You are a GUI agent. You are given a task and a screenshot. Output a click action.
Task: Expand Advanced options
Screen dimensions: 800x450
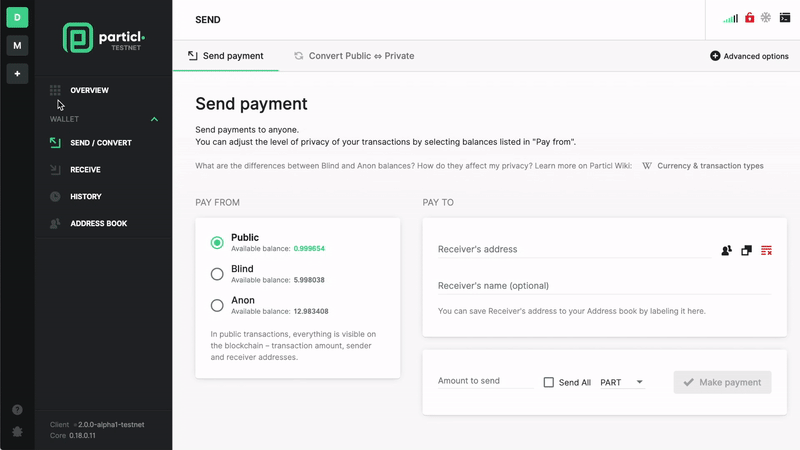click(749, 56)
